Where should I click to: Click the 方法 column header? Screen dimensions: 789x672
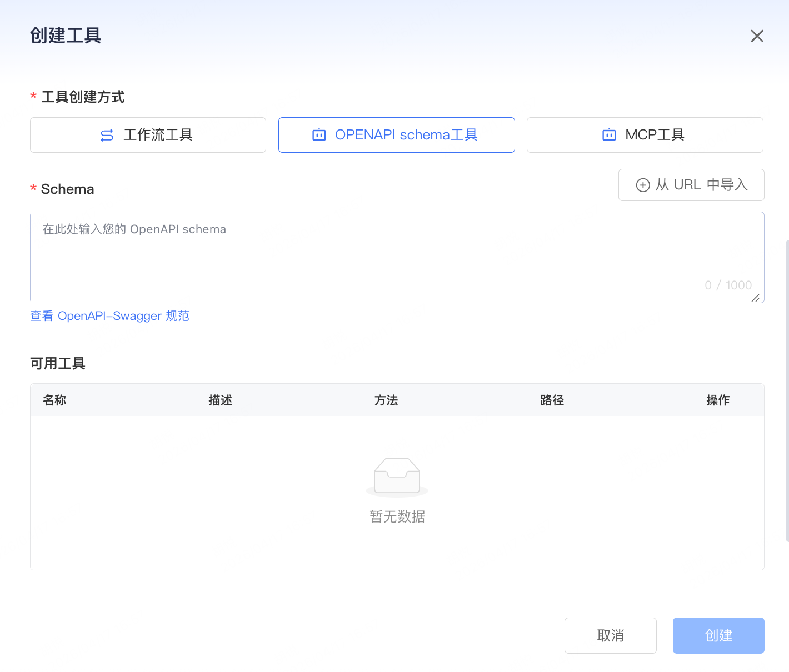coord(386,400)
